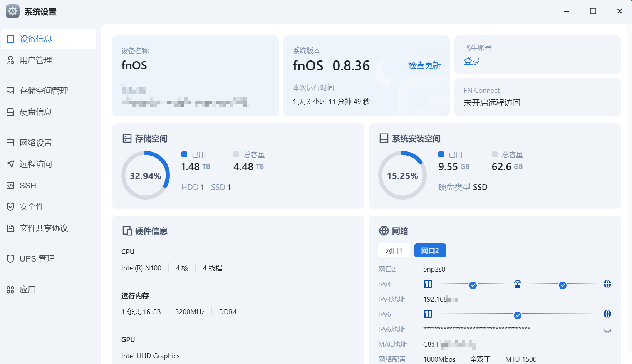Click uptime 1 天 3 小时 text
Screen dimensions: 632x364
tap(331, 102)
